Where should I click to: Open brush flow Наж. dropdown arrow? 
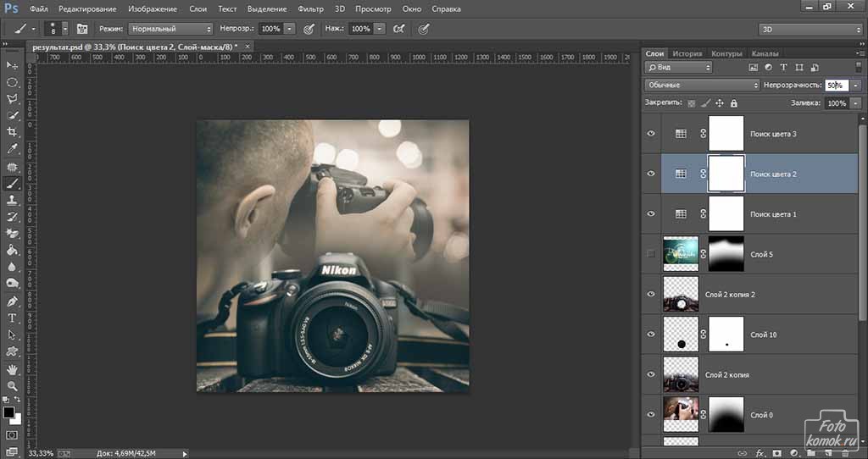tap(380, 29)
